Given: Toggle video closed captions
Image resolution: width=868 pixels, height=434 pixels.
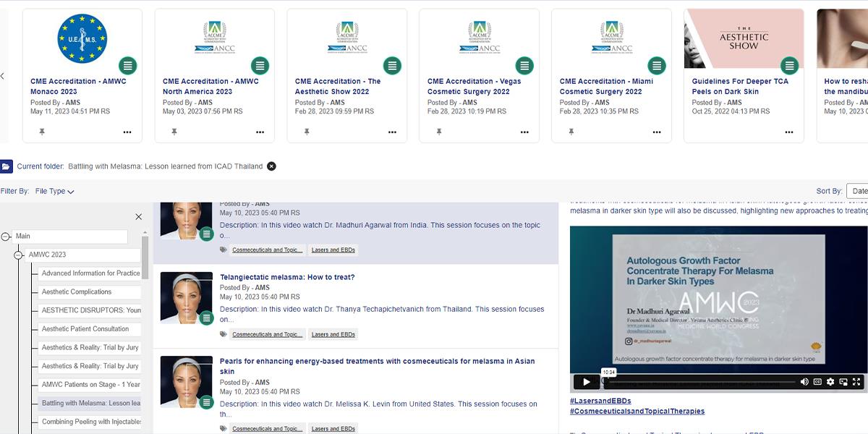Looking at the screenshot, I should pyautogui.click(x=817, y=381).
